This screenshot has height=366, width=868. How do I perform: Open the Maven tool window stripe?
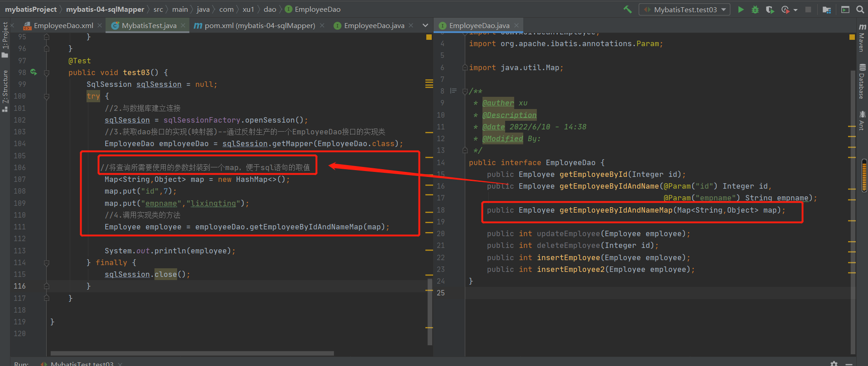(x=862, y=38)
